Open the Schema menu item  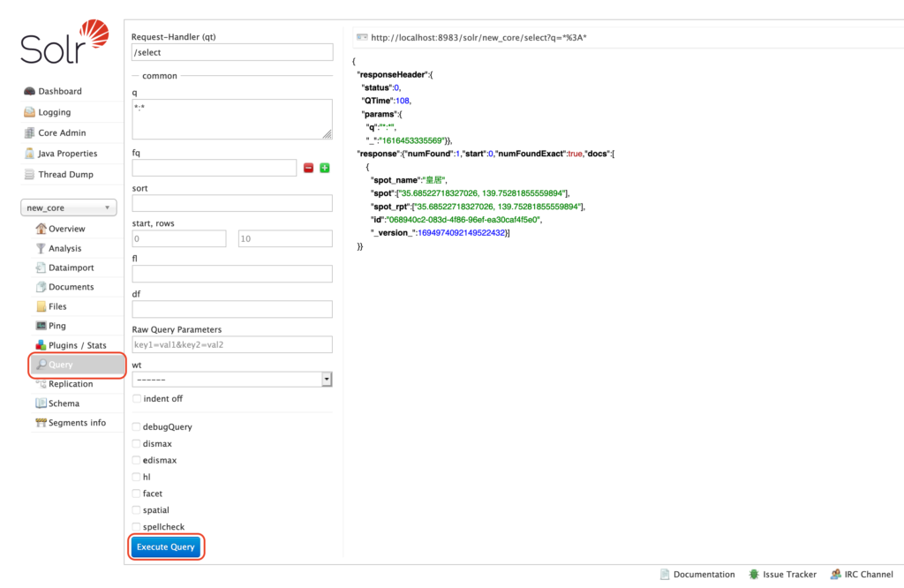64,403
